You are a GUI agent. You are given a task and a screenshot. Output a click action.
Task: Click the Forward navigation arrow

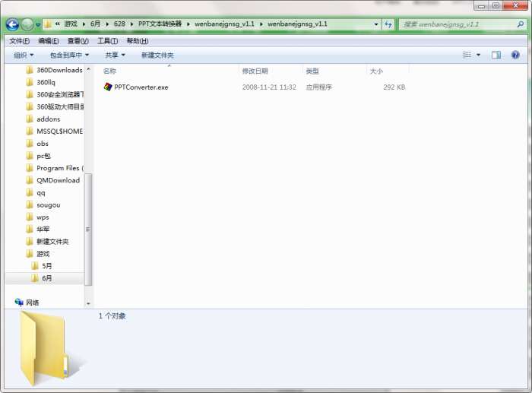27,24
